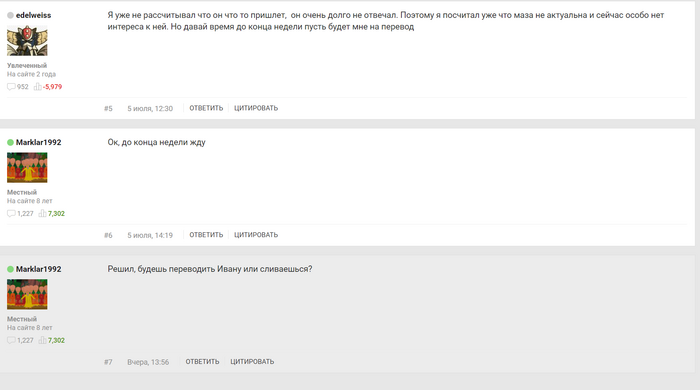700x390 pixels.
Task: Quote post #6 with ЦИТИРОВАТЬ
Action: tap(256, 235)
